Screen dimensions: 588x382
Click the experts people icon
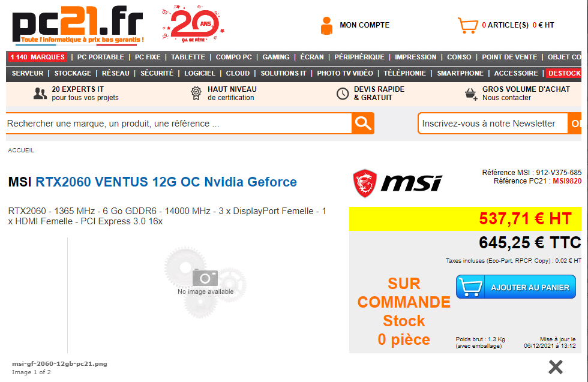40,94
